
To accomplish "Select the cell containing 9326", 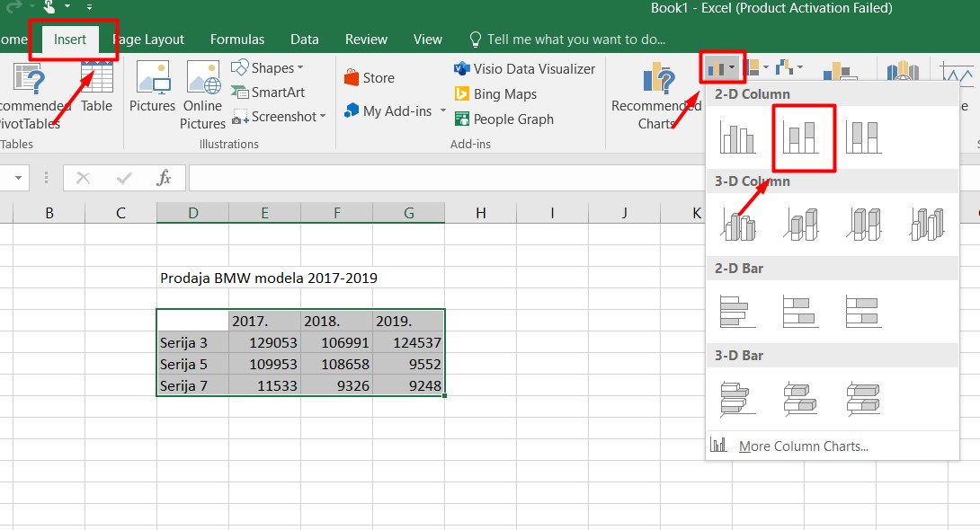I will click(336, 385).
